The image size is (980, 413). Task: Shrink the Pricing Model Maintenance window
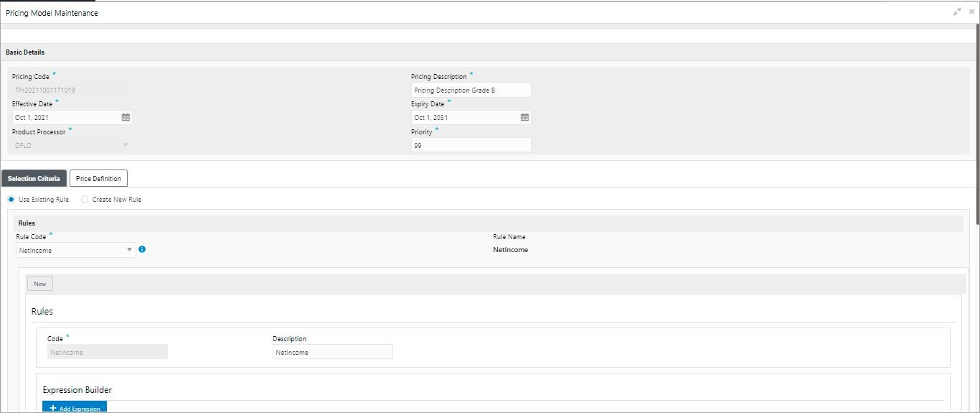click(x=958, y=11)
